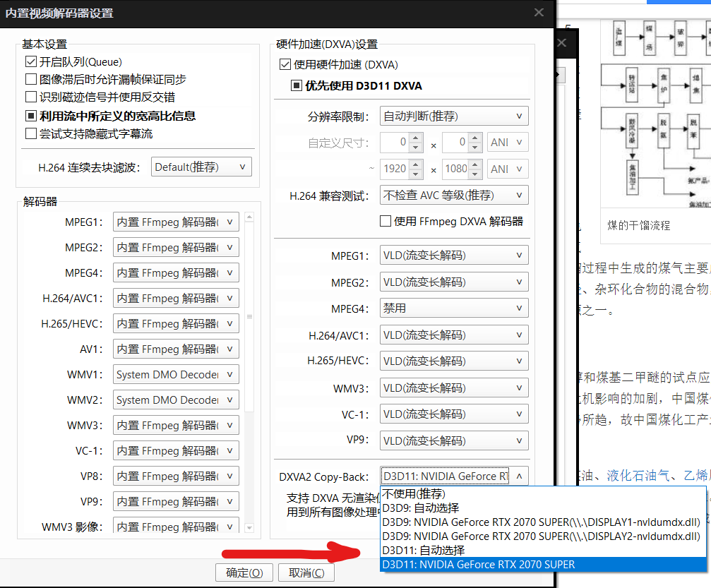
Task: Open DXVA VP9 VLD mode dropdown
Action: coord(454,440)
